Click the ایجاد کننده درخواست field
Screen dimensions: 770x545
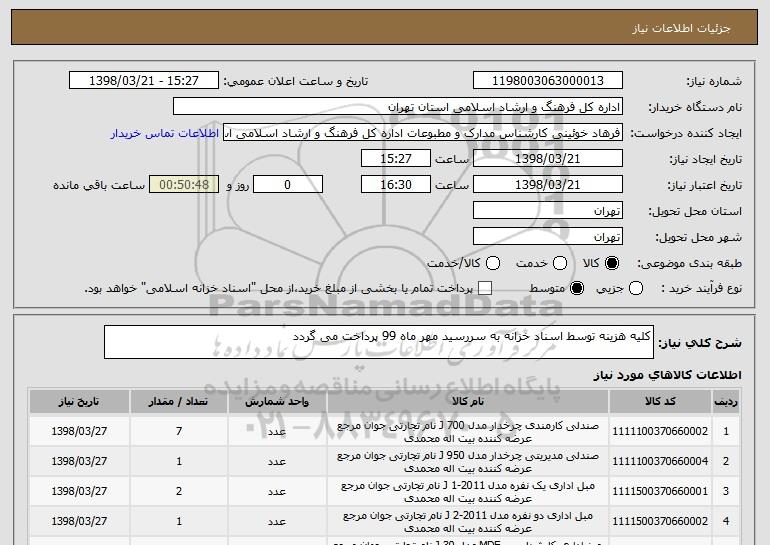coord(423,133)
